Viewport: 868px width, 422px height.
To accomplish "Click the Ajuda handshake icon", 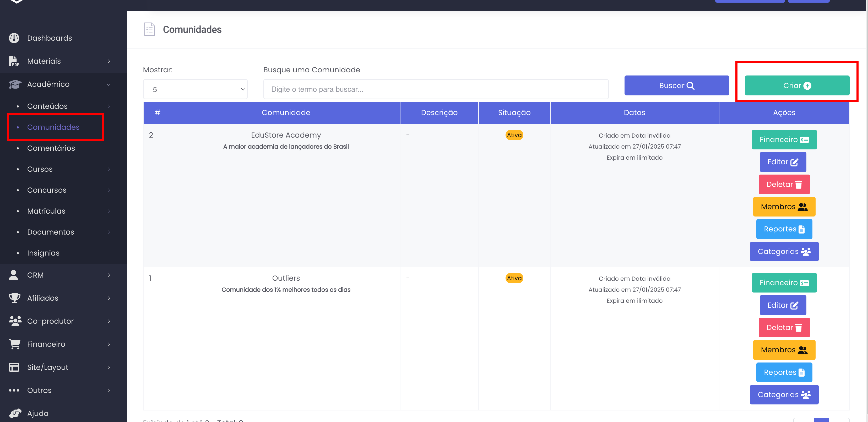I will (x=15, y=413).
